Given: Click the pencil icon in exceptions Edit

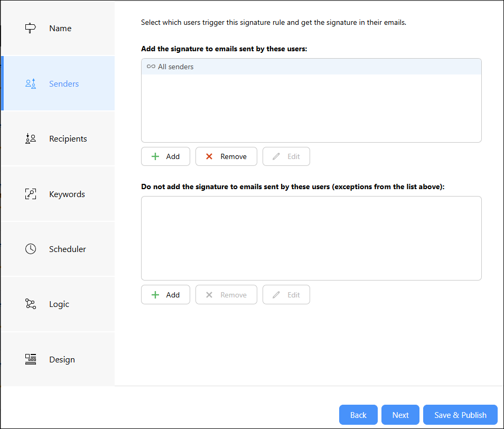Looking at the screenshot, I should pos(276,295).
